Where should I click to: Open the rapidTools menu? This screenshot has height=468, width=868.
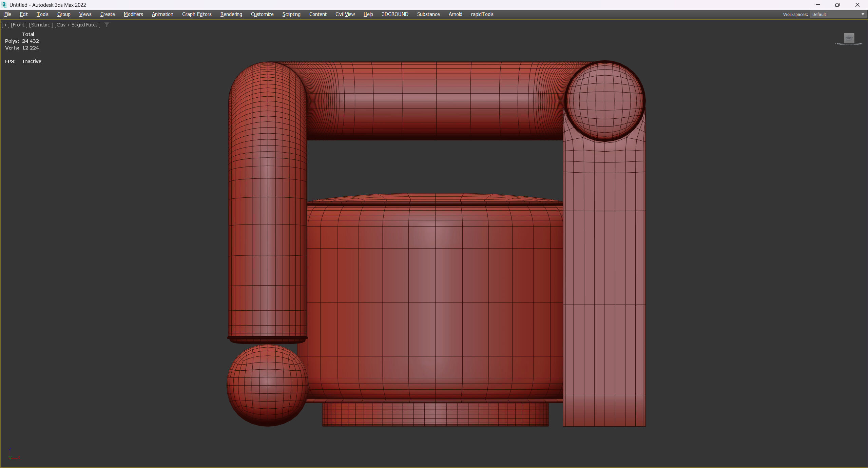point(482,14)
